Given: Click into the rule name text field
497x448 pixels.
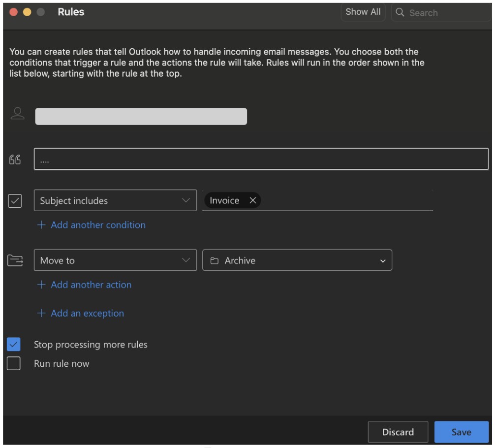Looking at the screenshot, I should coord(261,160).
